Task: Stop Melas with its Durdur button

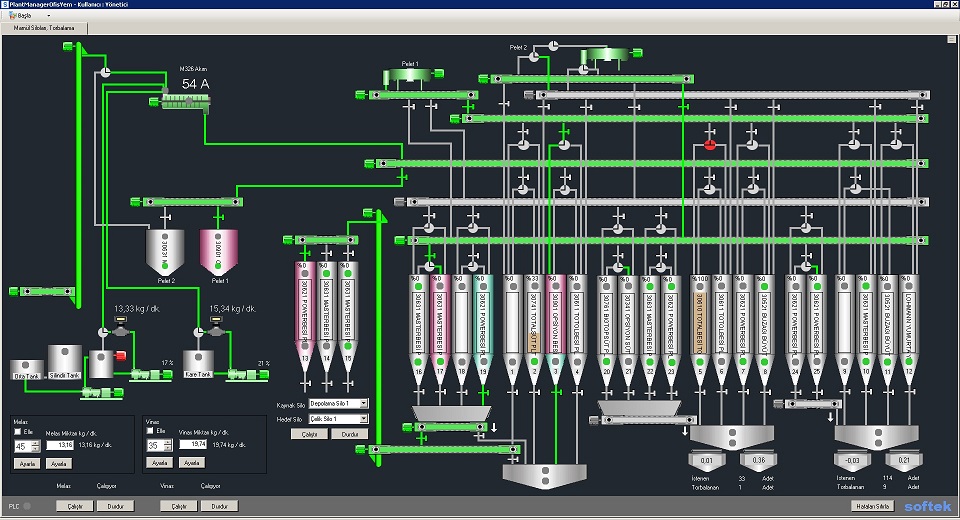Action: [x=116, y=507]
